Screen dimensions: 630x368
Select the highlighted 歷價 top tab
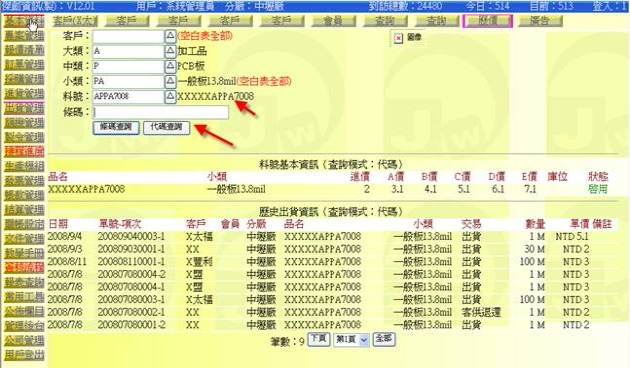(488, 21)
